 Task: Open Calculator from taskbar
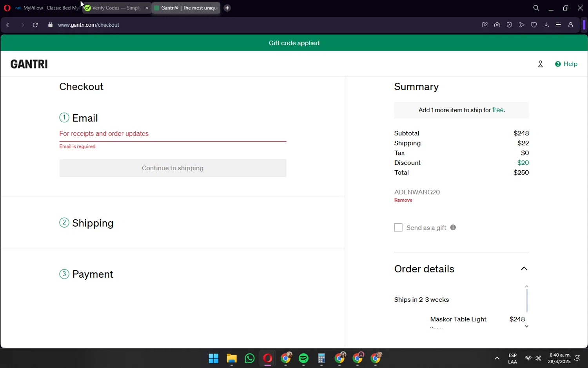(322, 359)
